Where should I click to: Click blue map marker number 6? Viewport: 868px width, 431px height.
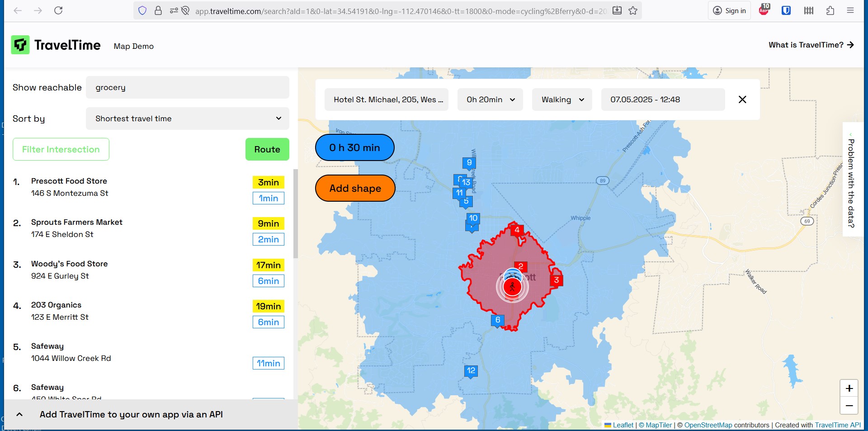(497, 320)
